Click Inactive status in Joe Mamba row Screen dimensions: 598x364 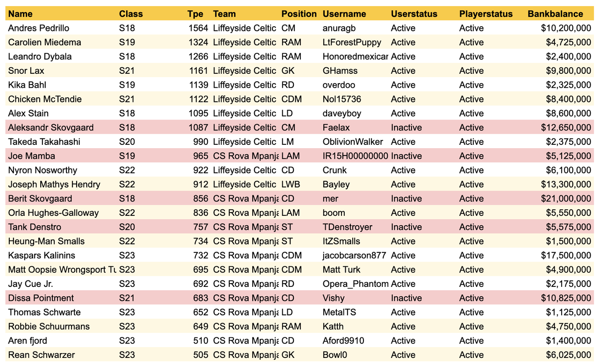coord(406,156)
